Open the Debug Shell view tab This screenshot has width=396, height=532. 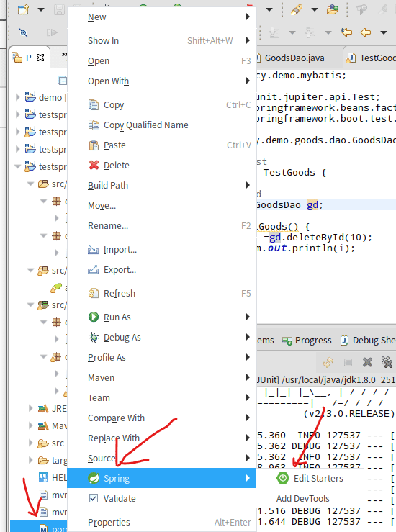[x=368, y=341]
